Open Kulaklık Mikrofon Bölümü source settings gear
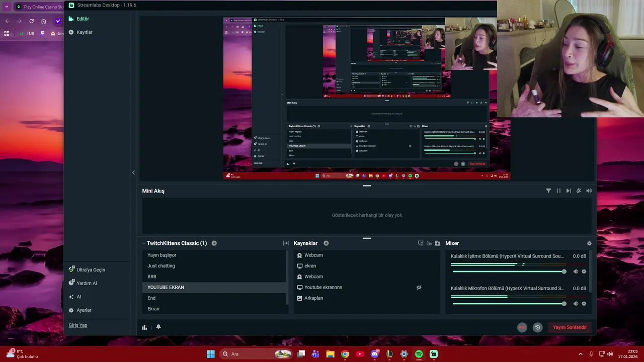 [x=584, y=304]
